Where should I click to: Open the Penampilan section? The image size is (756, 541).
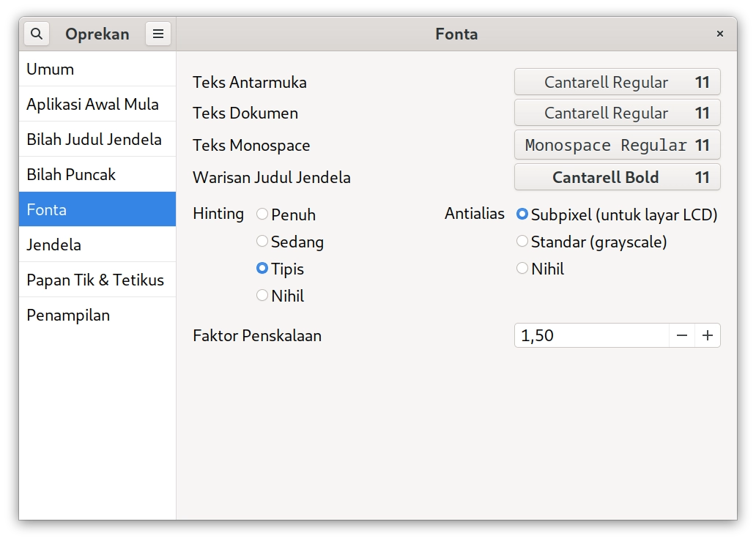click(97, 315)
